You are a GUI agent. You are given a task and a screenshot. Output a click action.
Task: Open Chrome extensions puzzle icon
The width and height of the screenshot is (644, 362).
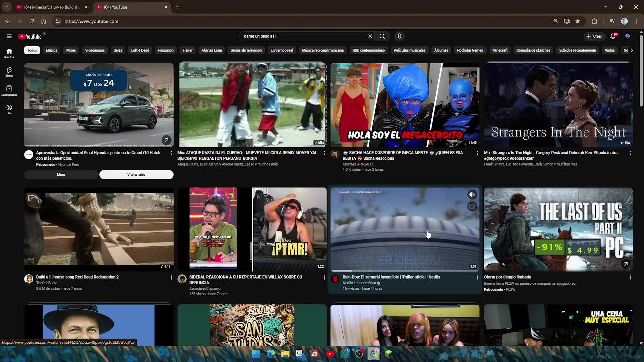click(x=595, y=21)
